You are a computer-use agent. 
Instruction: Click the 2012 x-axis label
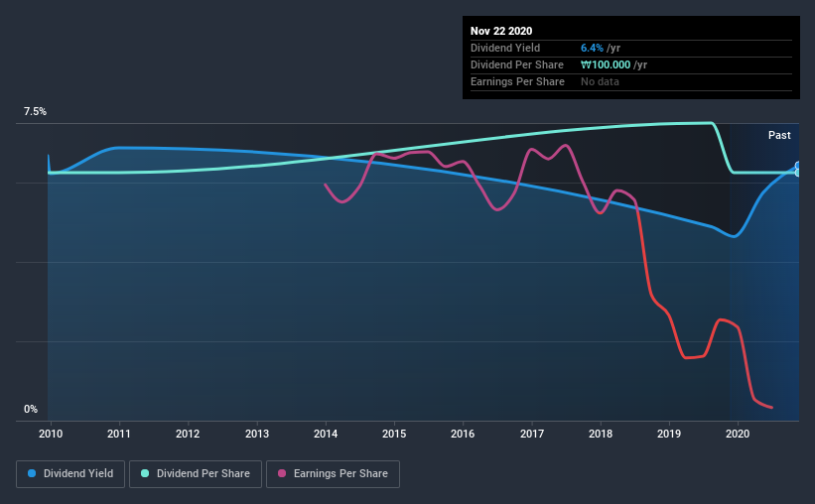(x=188, y=434)
